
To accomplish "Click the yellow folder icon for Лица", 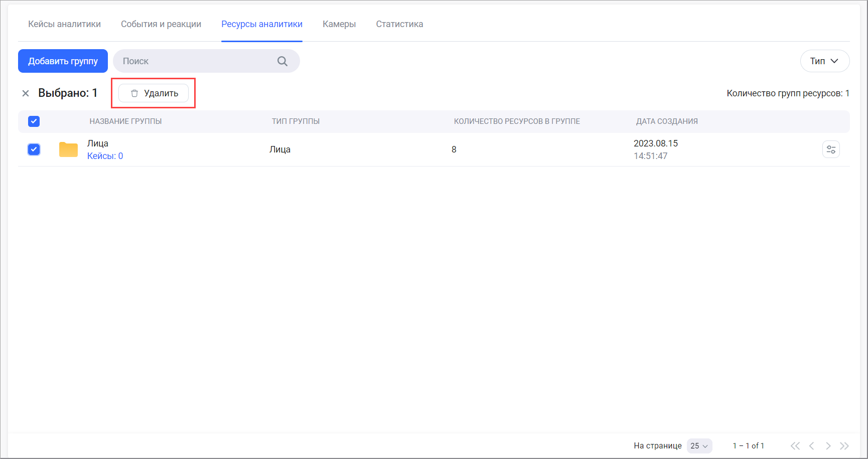I will (68, 149).
